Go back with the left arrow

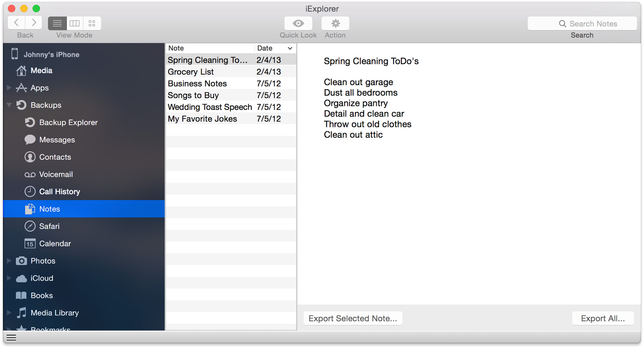tap(16, 23)
